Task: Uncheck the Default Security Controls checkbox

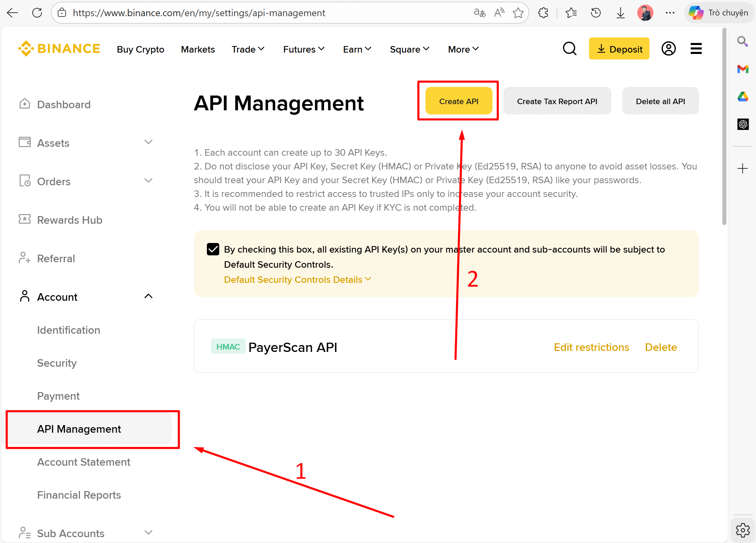Action: [x=213, y=249]
